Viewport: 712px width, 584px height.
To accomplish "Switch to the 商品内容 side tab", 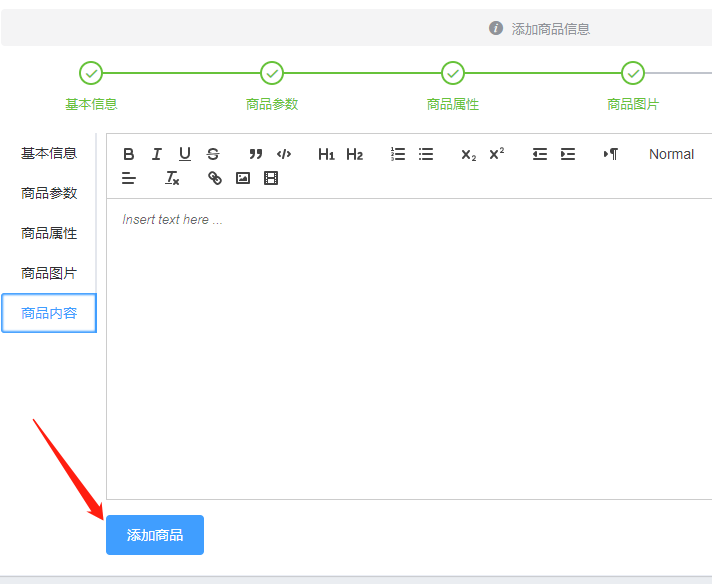I will click(x=49, y=313).
